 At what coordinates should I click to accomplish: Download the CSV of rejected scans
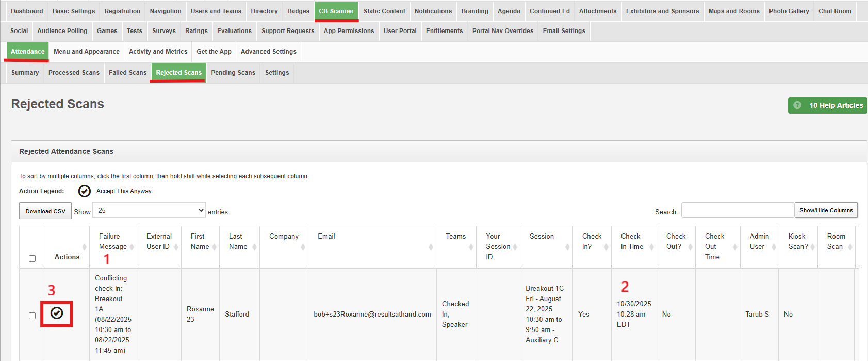[x=45, y=211]
